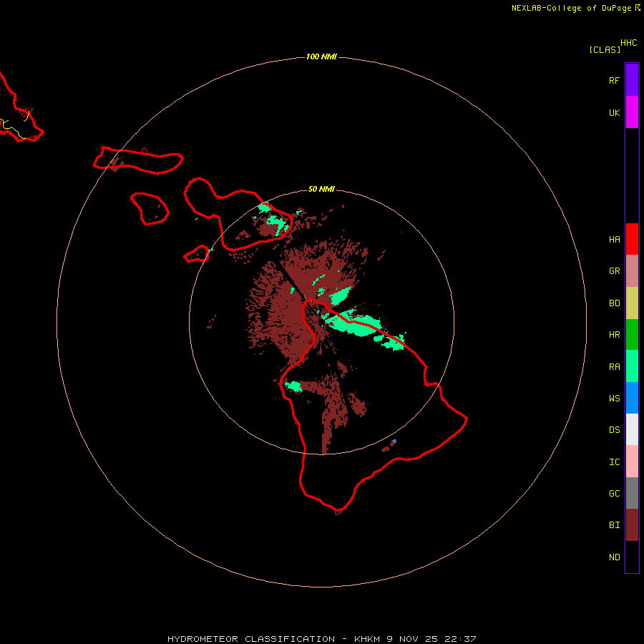Viewport: 644px width, 644px height.
Task: Click the UK legend label
Action: pyautogui.click(x=614, y=113)
